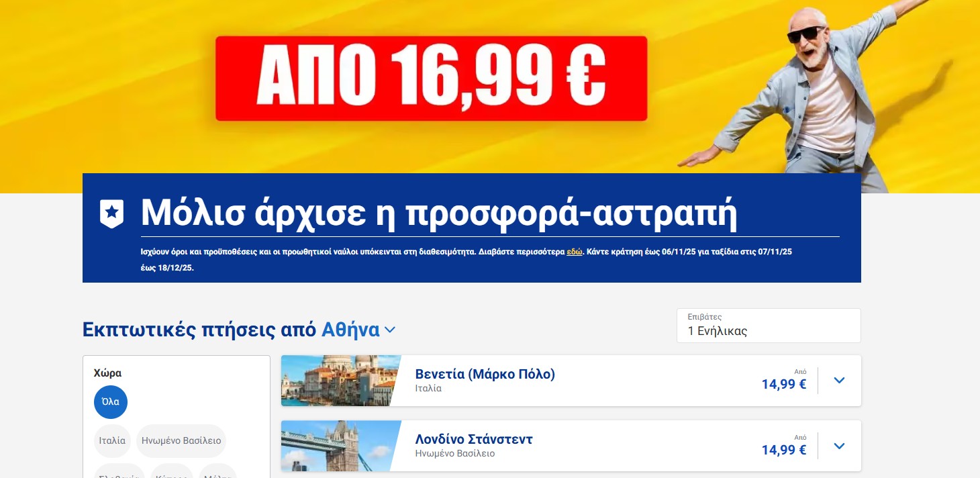The width and height of the screenshot is (980, 478).
Task: Filter flights by Ιταλία
Action: (112, 441)
